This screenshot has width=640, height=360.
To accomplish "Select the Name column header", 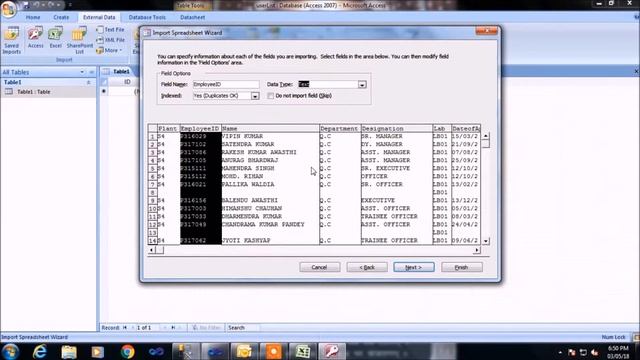I will [270, 129].
